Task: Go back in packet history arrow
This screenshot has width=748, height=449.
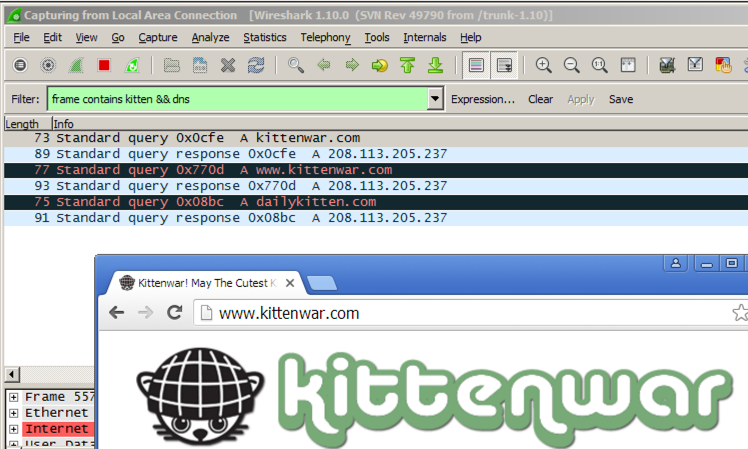Action: point(324,65)
